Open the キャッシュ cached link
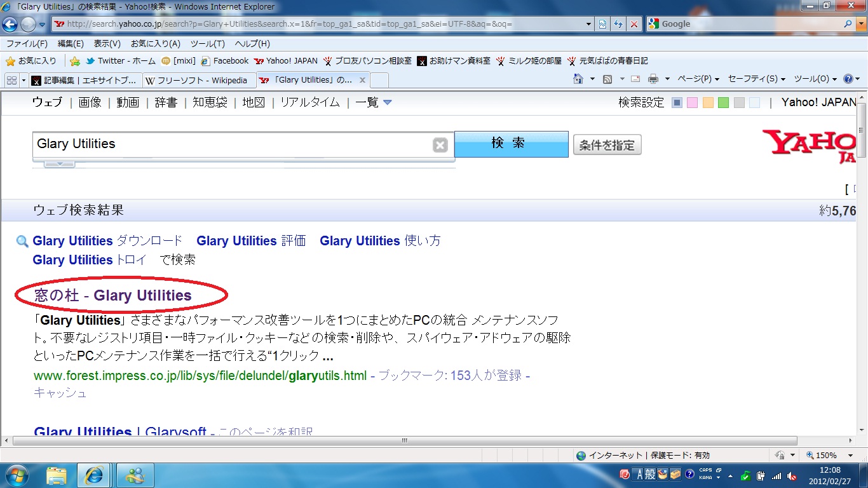This screenshot has height=488, width=868. click(60, 393)
